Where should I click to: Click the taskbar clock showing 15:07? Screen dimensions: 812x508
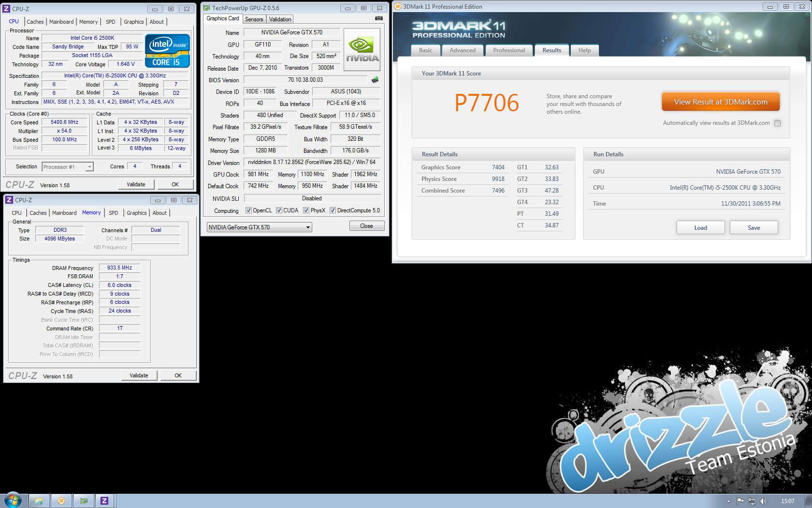[788, 501]
